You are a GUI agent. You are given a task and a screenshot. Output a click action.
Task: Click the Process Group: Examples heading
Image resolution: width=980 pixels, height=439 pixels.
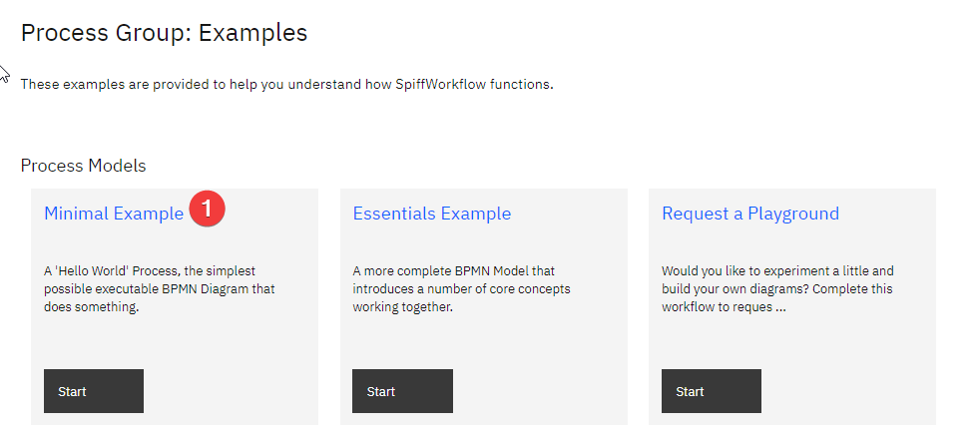click(164, 33)
